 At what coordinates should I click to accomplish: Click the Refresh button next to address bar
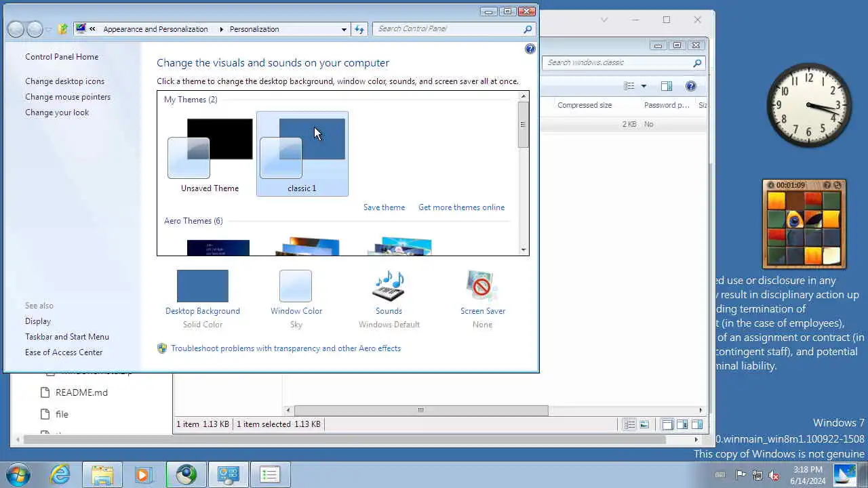click(x=359, y=29)
